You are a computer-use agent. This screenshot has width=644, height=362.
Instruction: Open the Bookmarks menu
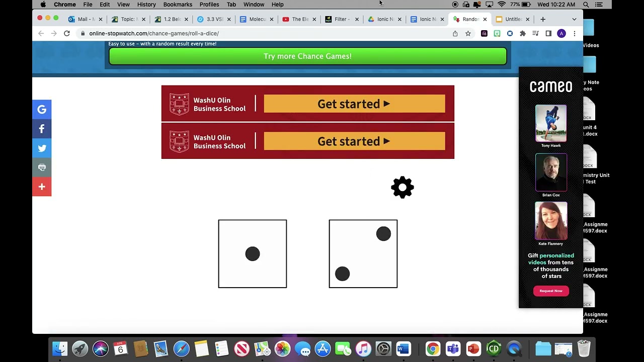point(178,5)
